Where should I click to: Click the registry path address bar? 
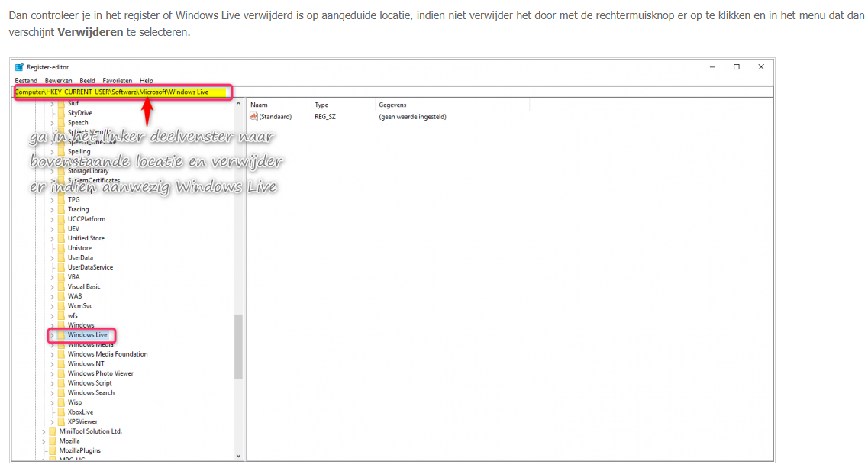coord(393,92)
